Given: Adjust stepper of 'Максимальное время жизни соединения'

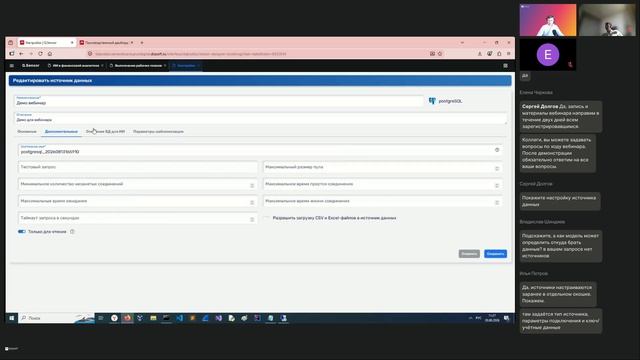Looking at the screenshot, I should tap(497, 202).
